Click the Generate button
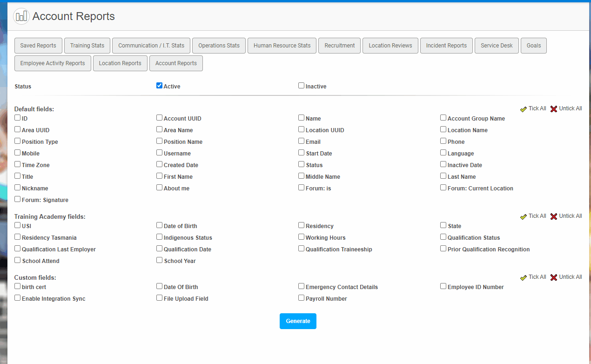The height and width of the screenshot is (364, 591). coord(298,321)
